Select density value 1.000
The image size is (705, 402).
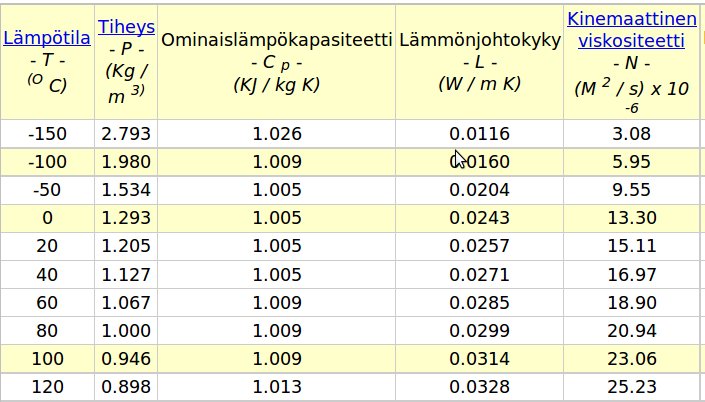point(126,329)
